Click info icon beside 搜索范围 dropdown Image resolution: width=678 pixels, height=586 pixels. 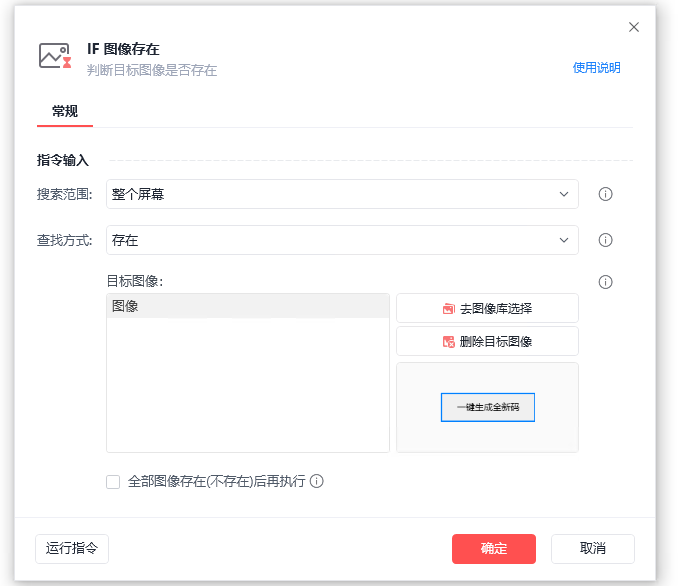pos(605,194)
